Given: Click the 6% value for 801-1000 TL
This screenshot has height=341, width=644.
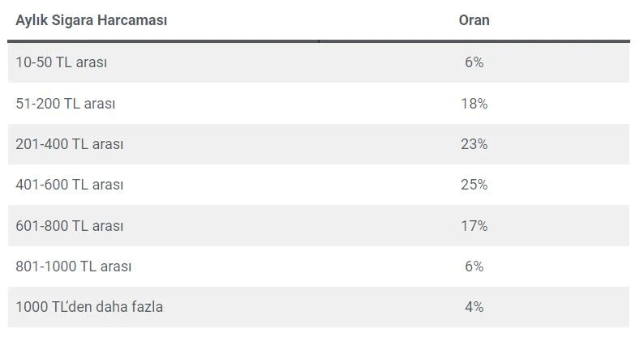Looking at the screenshot, I should pyautogui.click(x=474, y=266).
